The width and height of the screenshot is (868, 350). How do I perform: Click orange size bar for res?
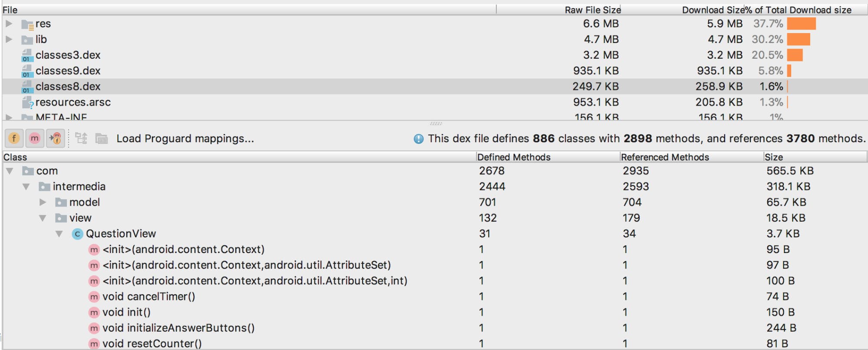point(801,23)
